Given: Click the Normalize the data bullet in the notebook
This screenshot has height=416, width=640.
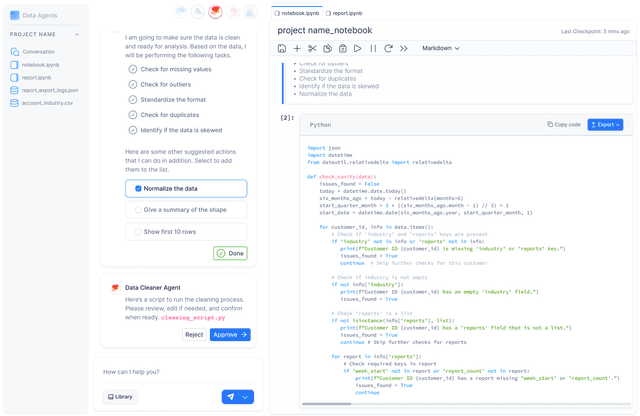Looking at the screenshot, I should click(x=325, y=94).
